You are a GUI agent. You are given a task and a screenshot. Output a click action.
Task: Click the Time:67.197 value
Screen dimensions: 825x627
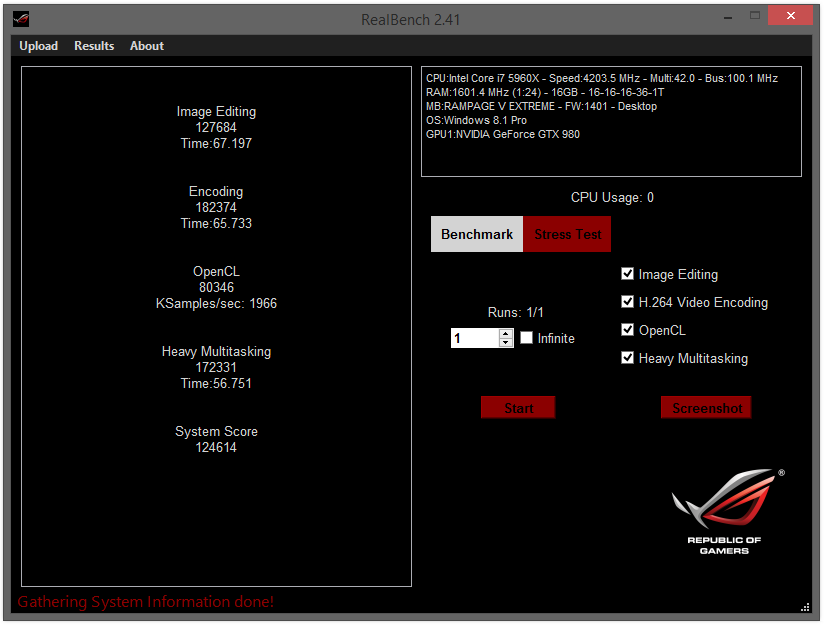tap(216, 144)
